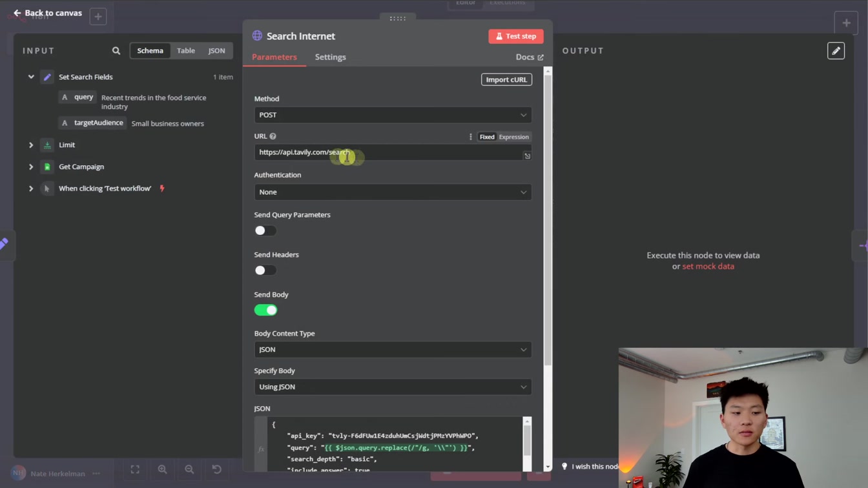Zoom out on the canvas
The image size is (868, 488).
coord(189,469)
